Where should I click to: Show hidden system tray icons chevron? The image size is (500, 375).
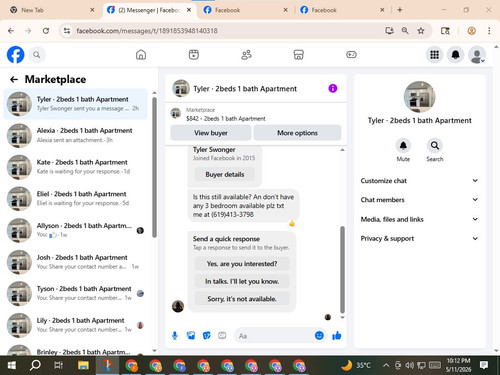click(x=386, y=366)
